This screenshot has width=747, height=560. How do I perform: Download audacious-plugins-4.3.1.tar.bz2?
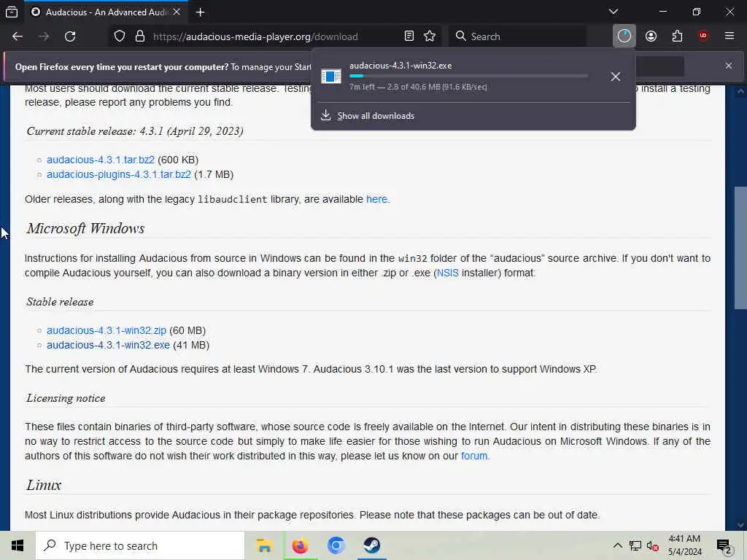[119, 174]
